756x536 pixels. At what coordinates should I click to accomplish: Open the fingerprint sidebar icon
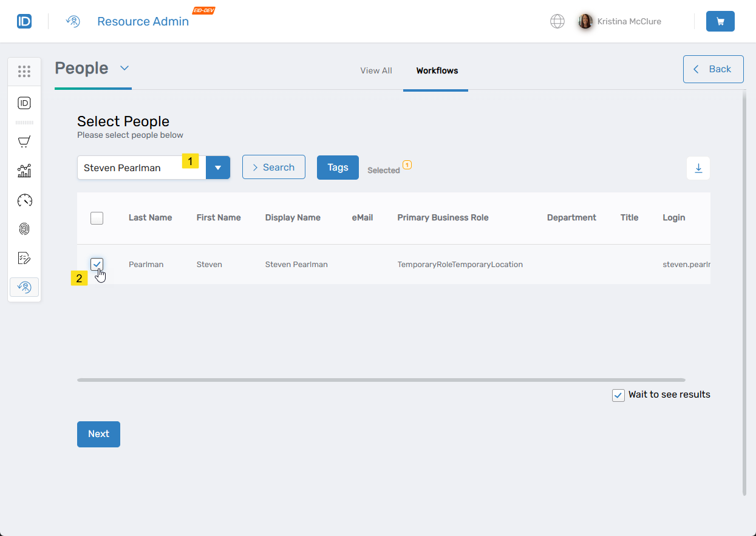[24, 229]
